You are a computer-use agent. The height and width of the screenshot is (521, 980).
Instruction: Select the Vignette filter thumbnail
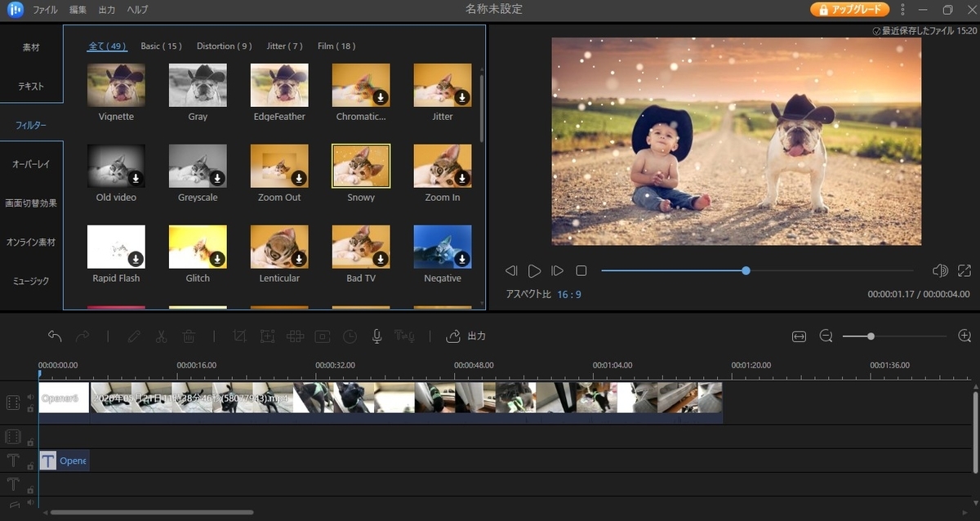coord(116,85)
